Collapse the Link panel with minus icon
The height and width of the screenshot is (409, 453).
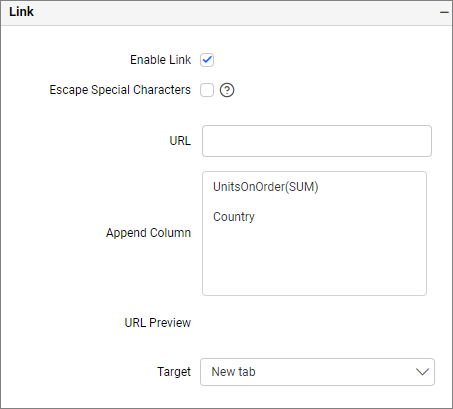click(444, 12)
